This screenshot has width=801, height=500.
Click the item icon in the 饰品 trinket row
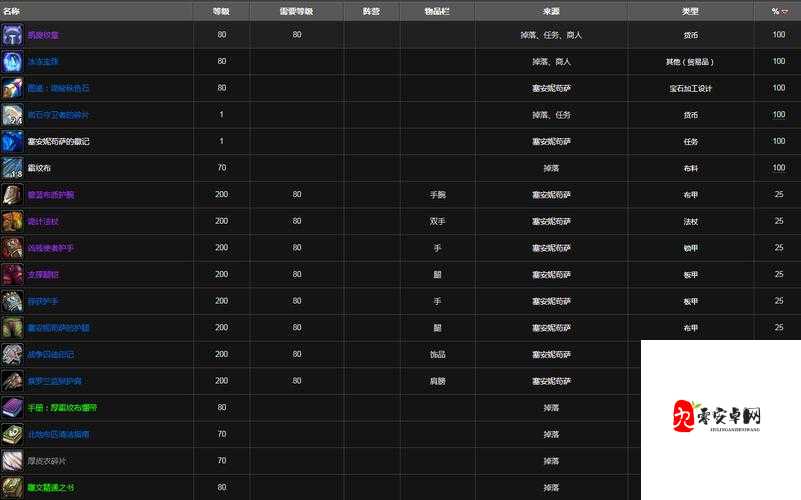[12, 354]
